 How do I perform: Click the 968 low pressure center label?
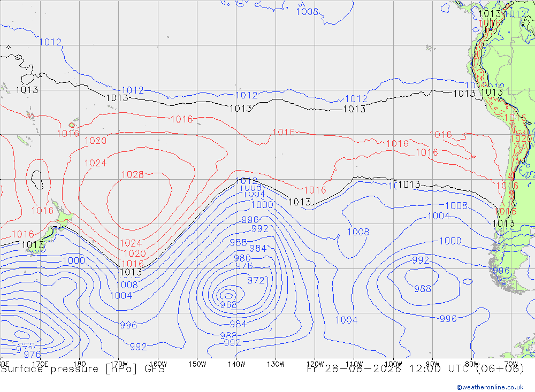point(228,304)
